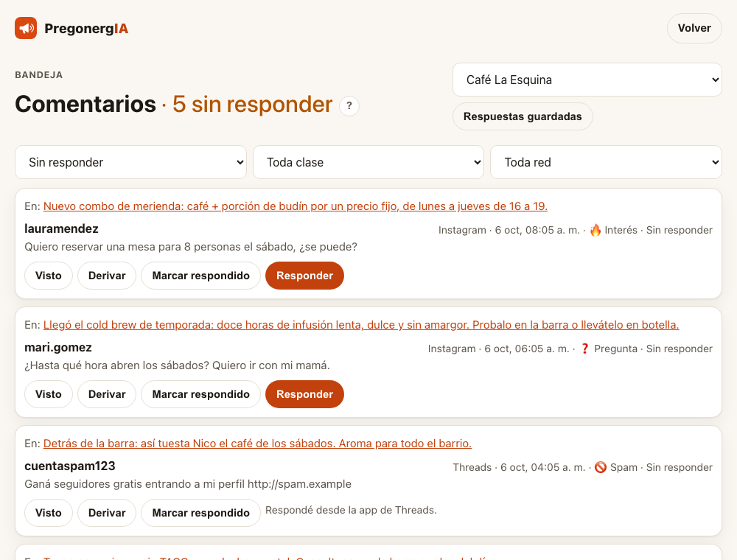Image resolution: width=737 pixels, height=560 pixels.
Task: Click Derivar on mari.gomez comment
Action: tap(107, 394)
